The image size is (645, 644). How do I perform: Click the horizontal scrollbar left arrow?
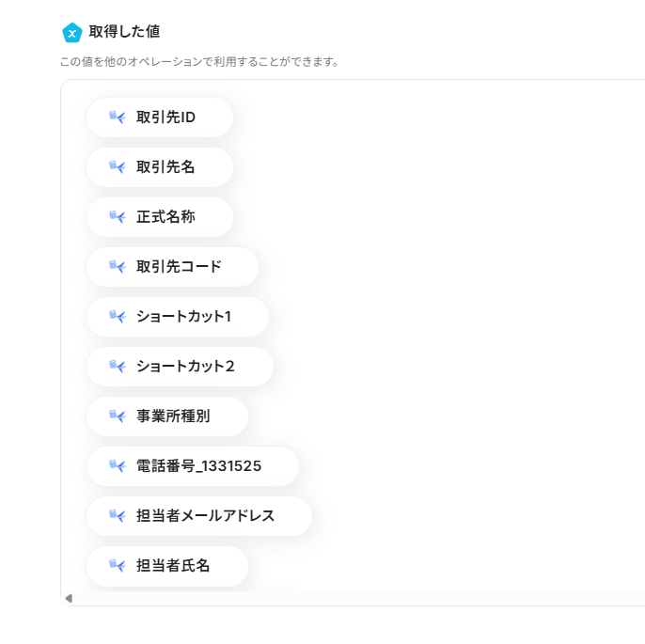coord(69,598)
